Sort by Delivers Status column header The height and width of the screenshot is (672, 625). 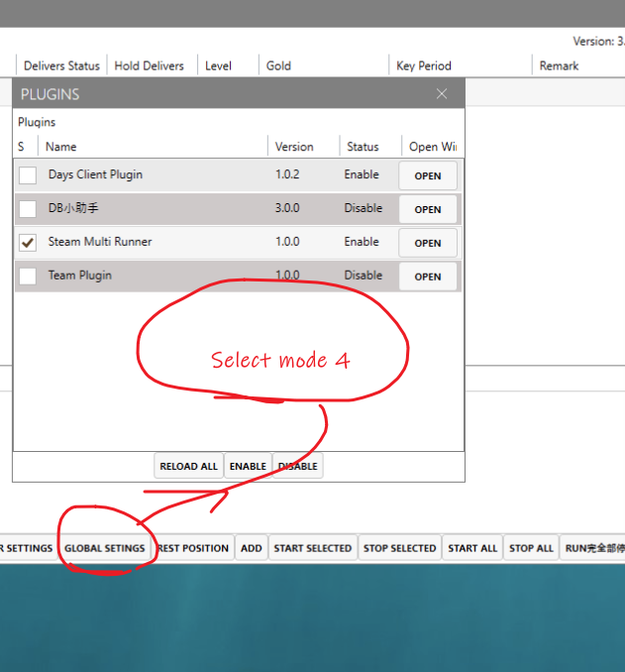pos(61,65)
